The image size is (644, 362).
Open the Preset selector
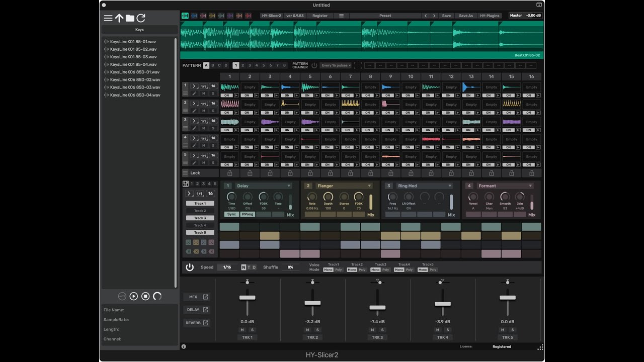click(385, 16)
